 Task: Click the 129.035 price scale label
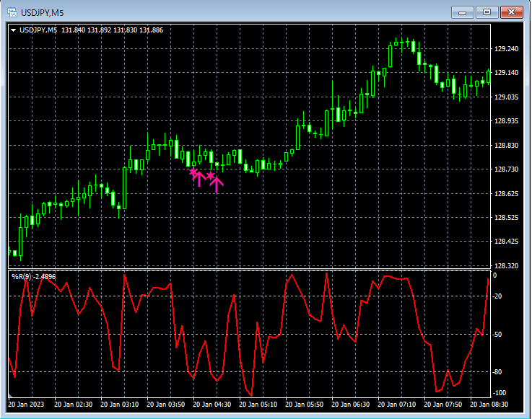pos(506,97)
